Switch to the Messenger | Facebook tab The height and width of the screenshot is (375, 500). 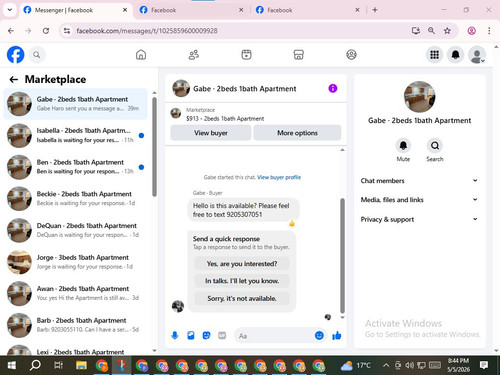[75, 10]
